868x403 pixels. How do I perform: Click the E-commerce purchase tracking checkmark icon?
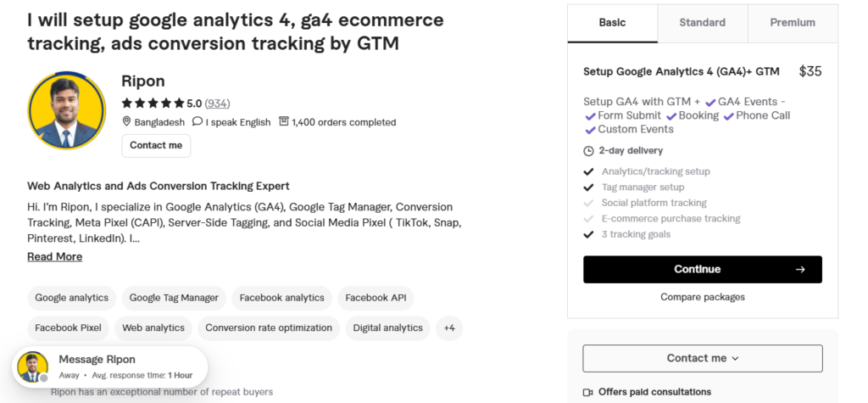click(588, 218)
